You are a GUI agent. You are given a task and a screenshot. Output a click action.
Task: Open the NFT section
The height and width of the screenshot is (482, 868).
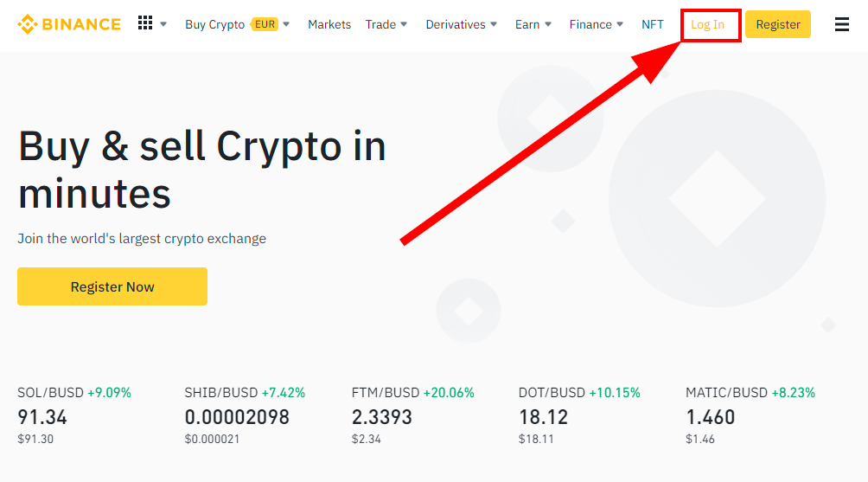pos(652,24)
